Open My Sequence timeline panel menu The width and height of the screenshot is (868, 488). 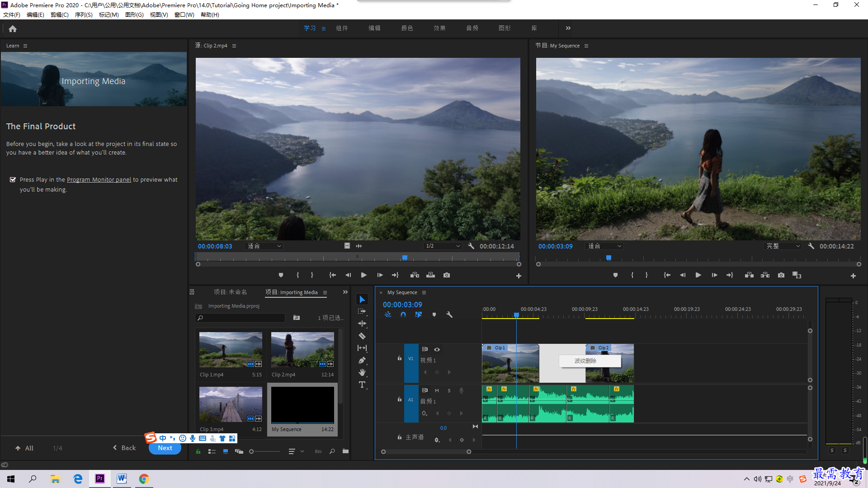[x=424, y=292]
